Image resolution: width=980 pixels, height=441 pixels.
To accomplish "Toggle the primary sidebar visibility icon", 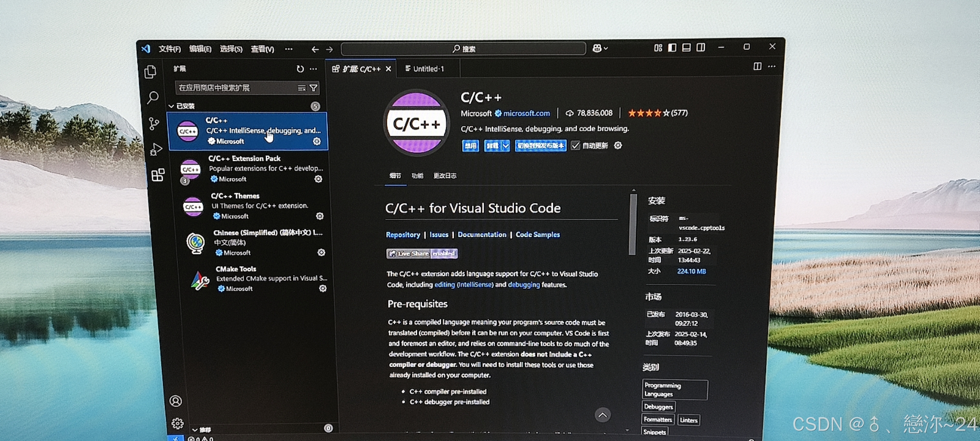I will [x=672, y=47].
